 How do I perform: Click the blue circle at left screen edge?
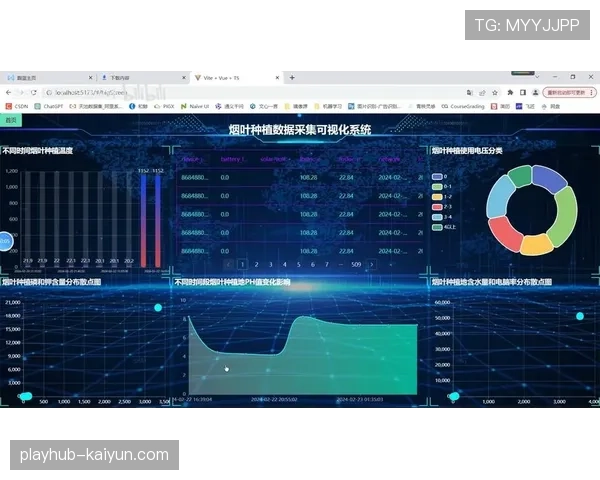click(x=4, y=241)
